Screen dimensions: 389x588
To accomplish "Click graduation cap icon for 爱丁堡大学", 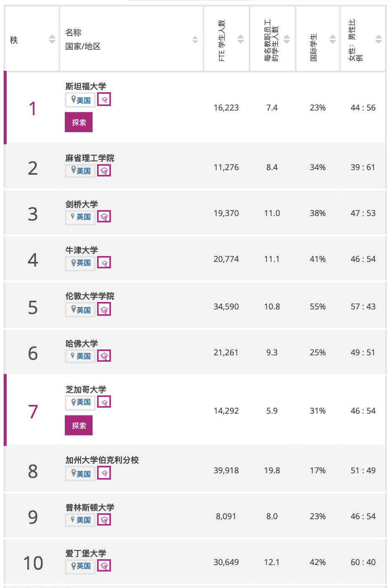I will click(x=104, y=565).
